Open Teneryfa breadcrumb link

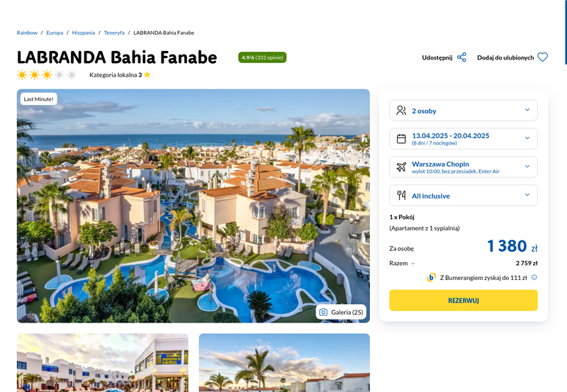coord(114,33)
